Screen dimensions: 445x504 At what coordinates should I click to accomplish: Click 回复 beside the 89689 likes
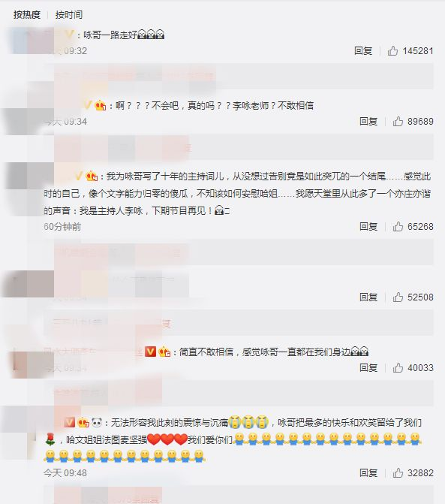pyautogui.click(x=368, y=122)
